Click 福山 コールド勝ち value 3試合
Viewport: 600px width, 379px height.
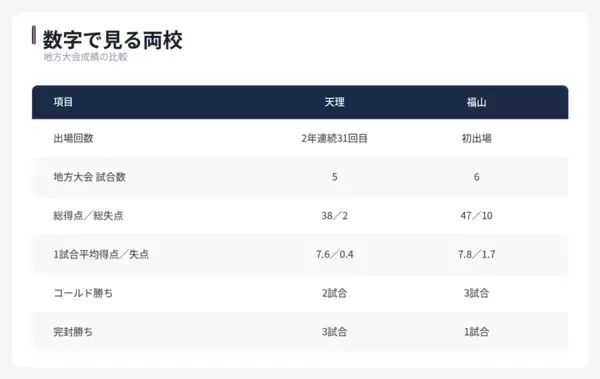coord(476,293)
